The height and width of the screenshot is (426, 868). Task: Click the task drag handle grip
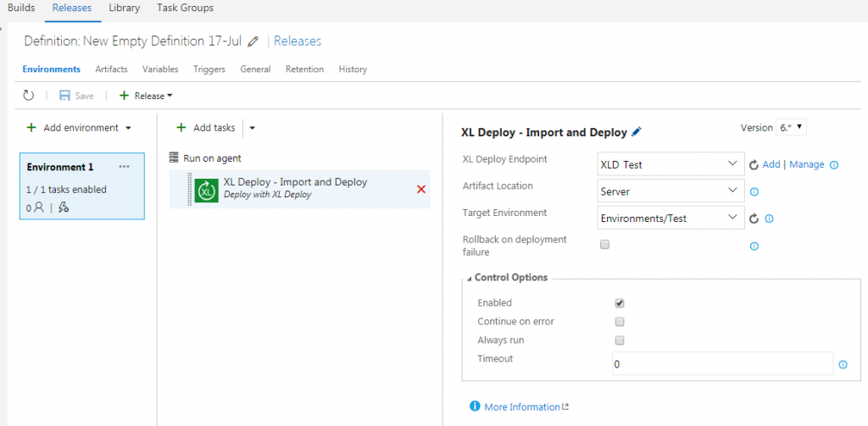click(x=189, y=191)
